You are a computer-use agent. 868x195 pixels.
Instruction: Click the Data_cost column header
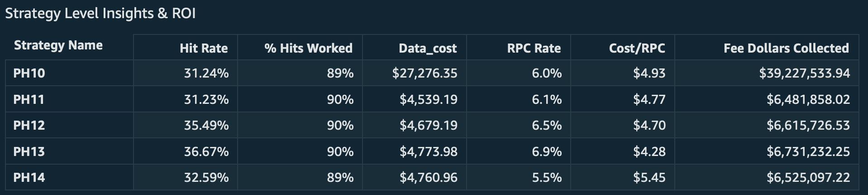click(428, 48)
